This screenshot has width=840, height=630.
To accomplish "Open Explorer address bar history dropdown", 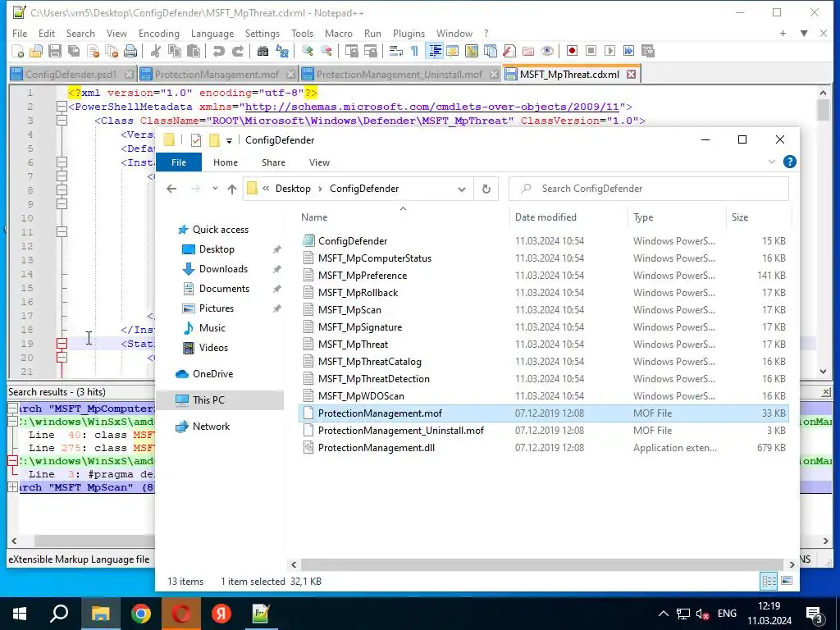I will coord(462,189).
